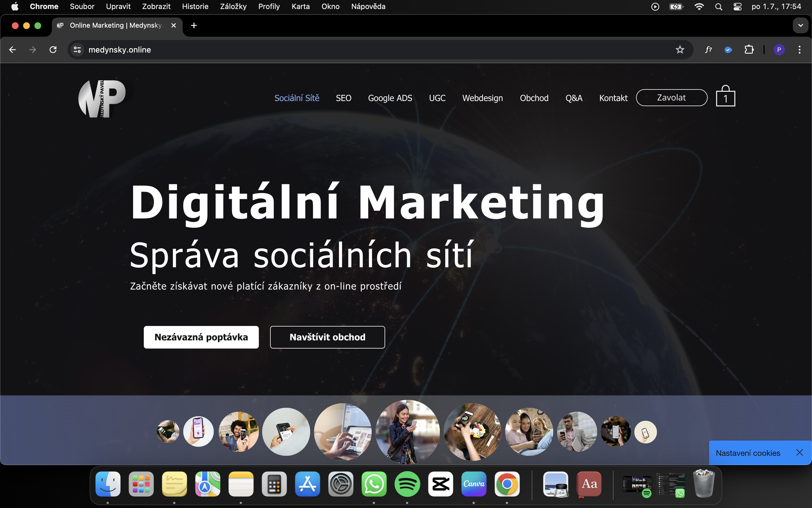
Task: Open the UGC navigation link
Action: coord(437,98)
